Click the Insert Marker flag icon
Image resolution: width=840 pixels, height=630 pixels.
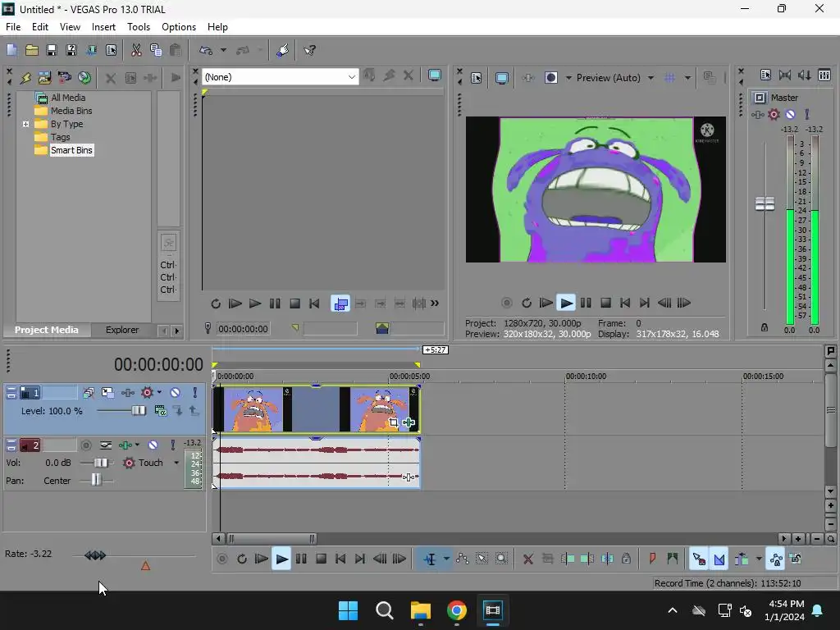652,559
